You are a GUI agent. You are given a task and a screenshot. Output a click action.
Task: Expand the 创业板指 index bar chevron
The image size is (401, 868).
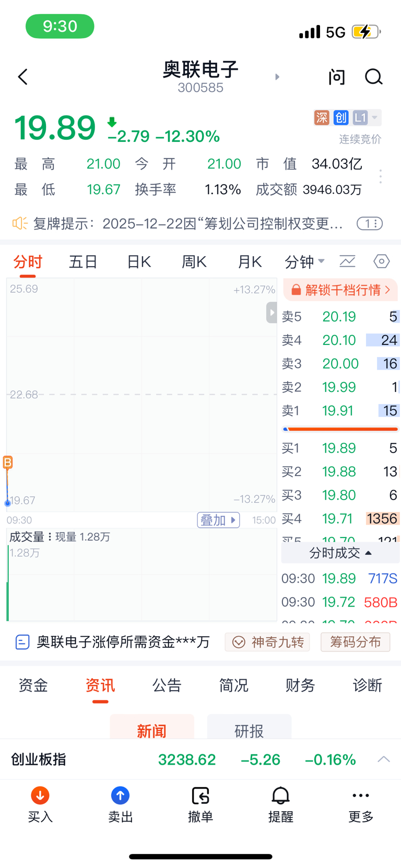pos(384,759)
